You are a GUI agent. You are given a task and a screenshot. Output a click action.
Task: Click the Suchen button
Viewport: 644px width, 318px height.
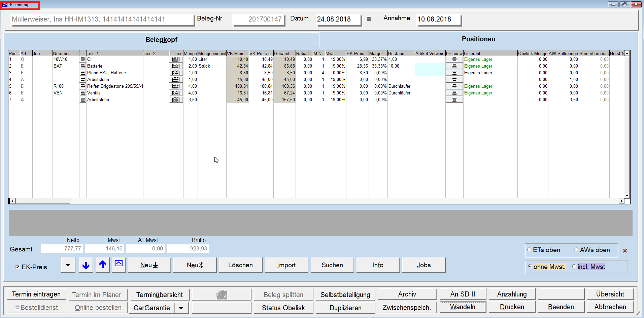point(332,265)
